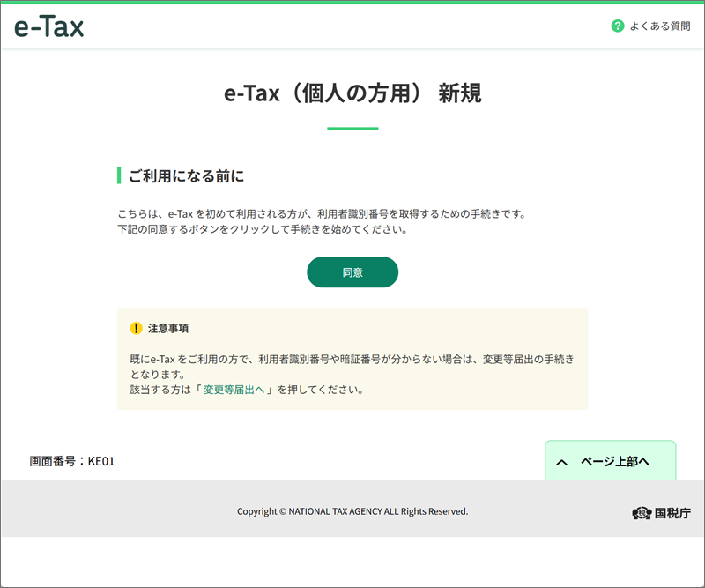
Task: Follow the 変更等届出へ link
Action: [234, 390]
